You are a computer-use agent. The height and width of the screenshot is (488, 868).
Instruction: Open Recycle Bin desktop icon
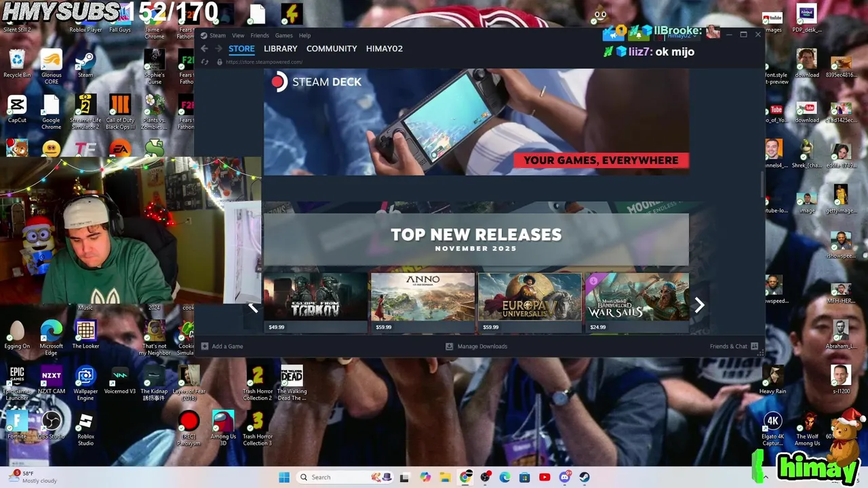(17, 64)
